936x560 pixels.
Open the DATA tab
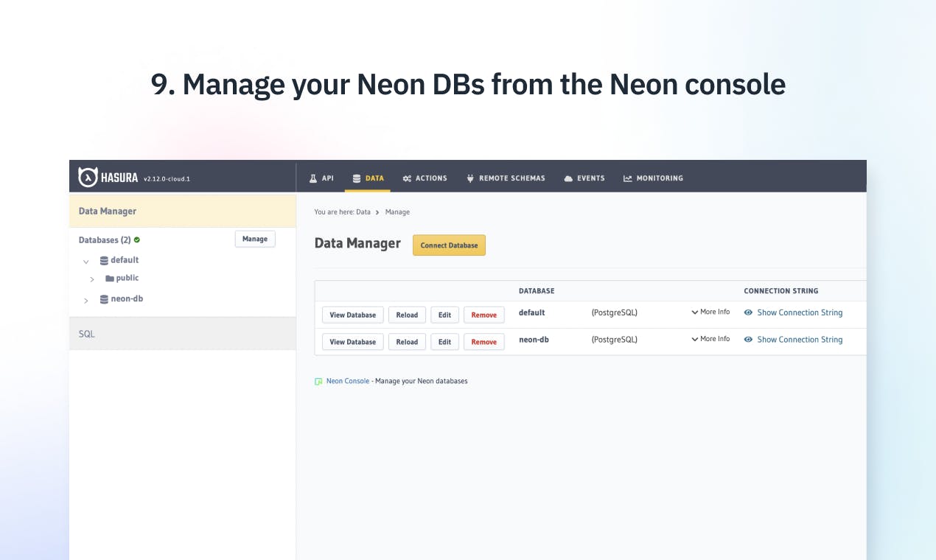coord(368,178)
